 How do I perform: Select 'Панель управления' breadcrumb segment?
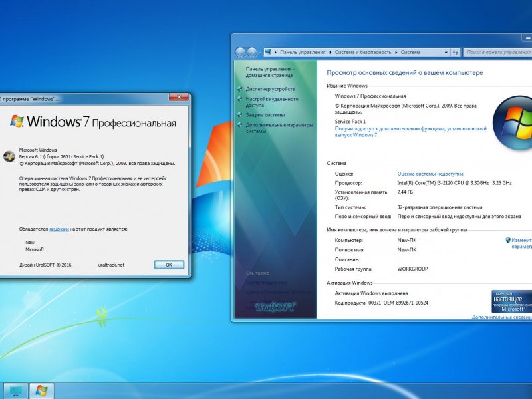(x=303, y=53)
